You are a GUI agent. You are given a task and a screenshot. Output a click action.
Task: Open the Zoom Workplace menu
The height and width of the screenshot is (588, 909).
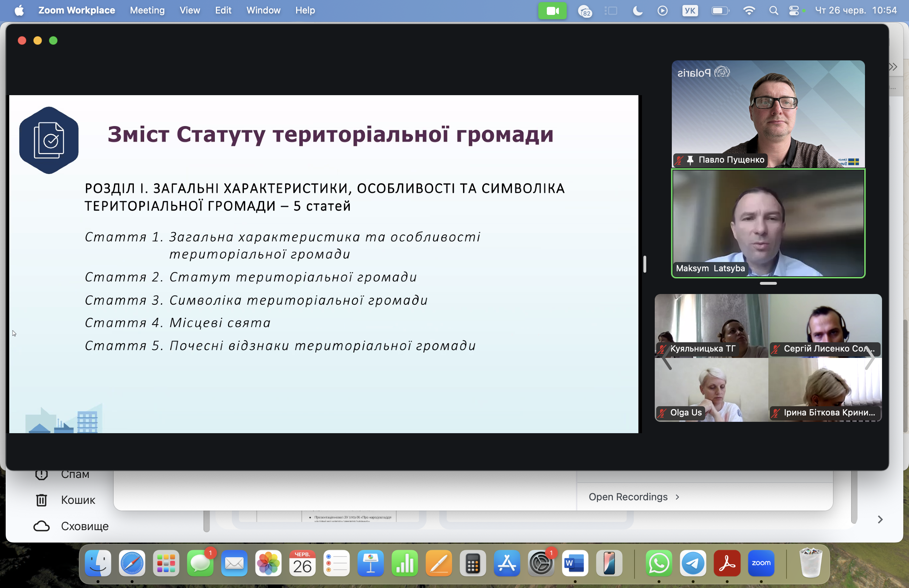[76, 10]
